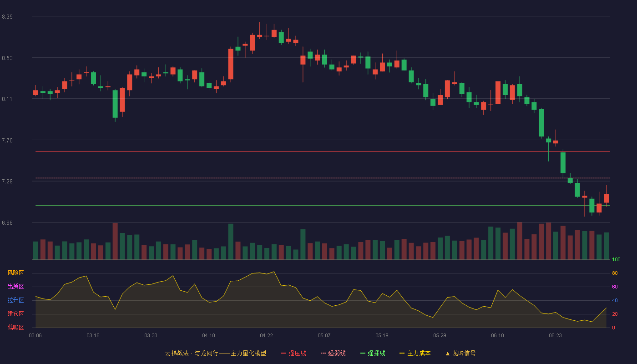This screenshot has width=637, height=364.
Task: Click the 03-06 date label
Action: pos(35,335)
